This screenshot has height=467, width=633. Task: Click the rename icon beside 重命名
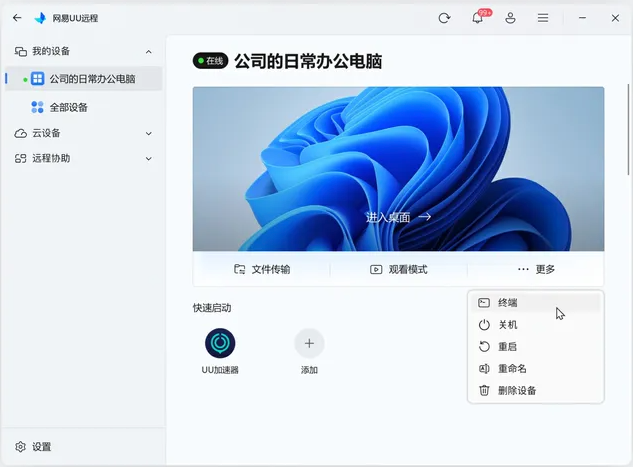click(x=484, y=369)
